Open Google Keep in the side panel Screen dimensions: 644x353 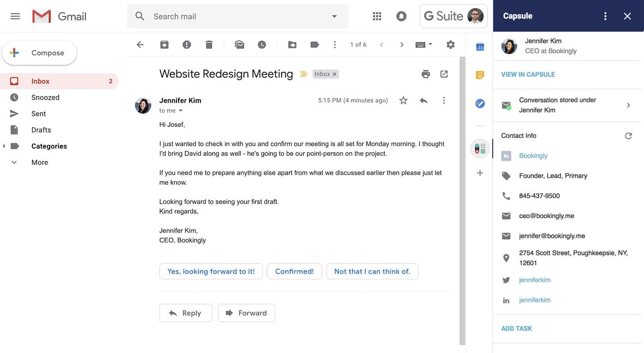pos(480,75)
